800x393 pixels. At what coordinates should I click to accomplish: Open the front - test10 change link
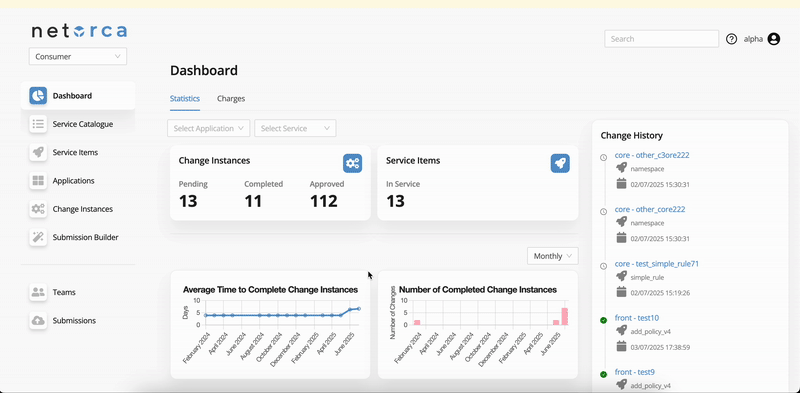tap(637, 318)
